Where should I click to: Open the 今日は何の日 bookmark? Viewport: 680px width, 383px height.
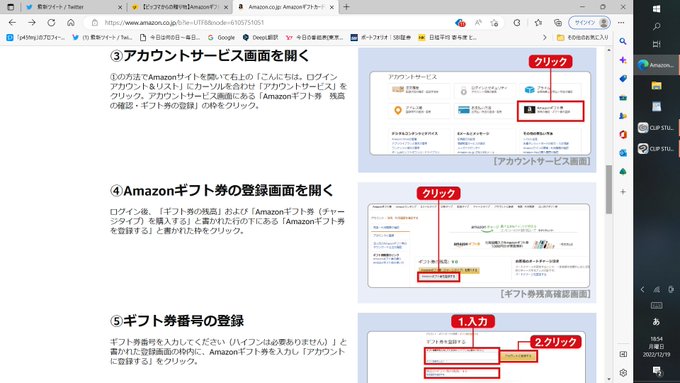170,38
